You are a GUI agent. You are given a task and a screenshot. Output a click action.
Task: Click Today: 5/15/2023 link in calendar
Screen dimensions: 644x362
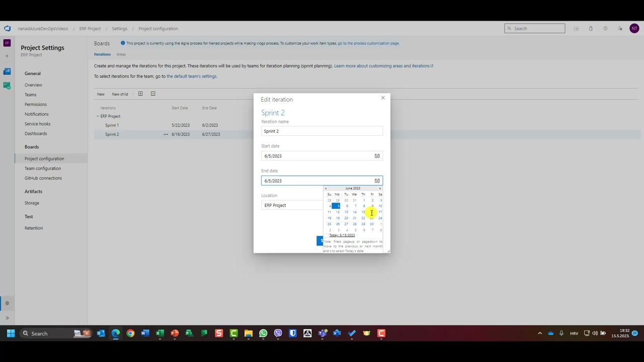click(x=342, y=235)
